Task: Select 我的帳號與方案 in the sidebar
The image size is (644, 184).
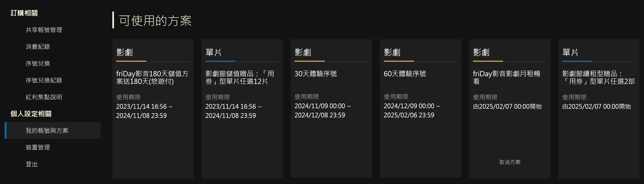Action: [x=47, y=130]
